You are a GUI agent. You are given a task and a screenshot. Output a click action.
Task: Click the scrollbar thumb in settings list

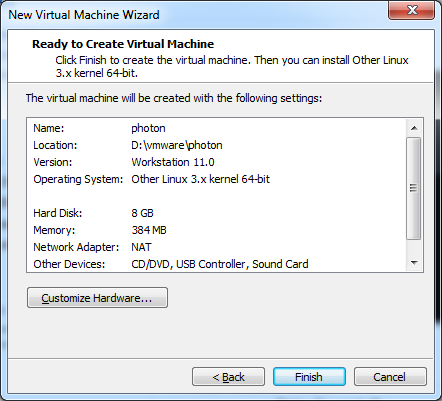414,188
